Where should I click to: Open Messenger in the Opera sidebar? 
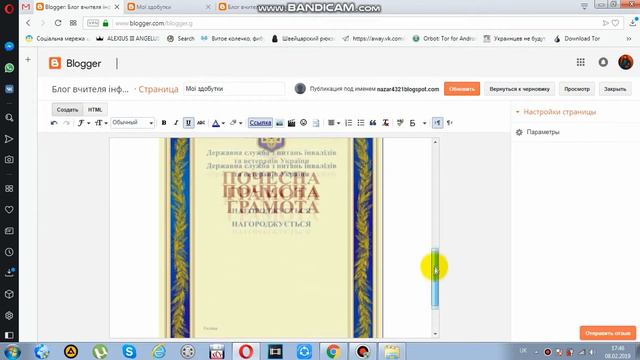[x=9, y=47]
